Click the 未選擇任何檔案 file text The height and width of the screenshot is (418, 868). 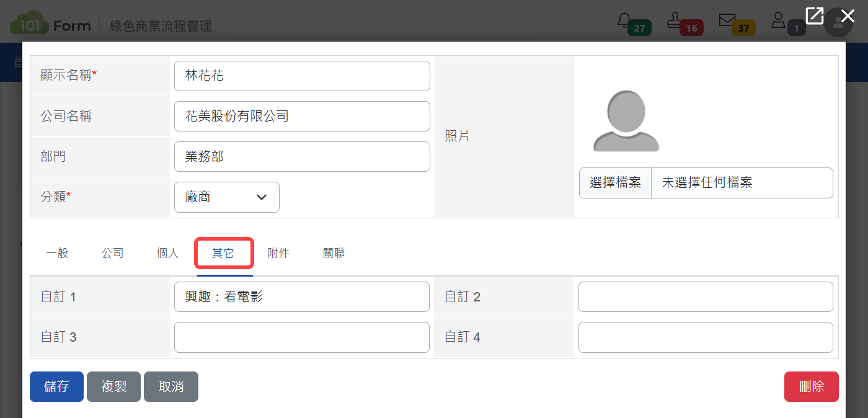707,183
